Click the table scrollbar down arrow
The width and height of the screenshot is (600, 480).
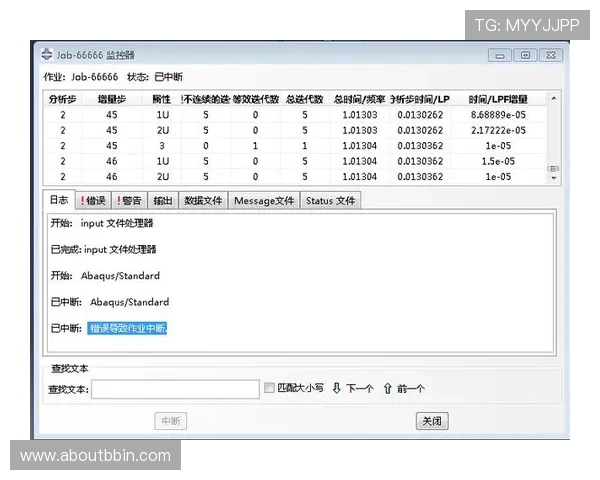tap(553, 178)
